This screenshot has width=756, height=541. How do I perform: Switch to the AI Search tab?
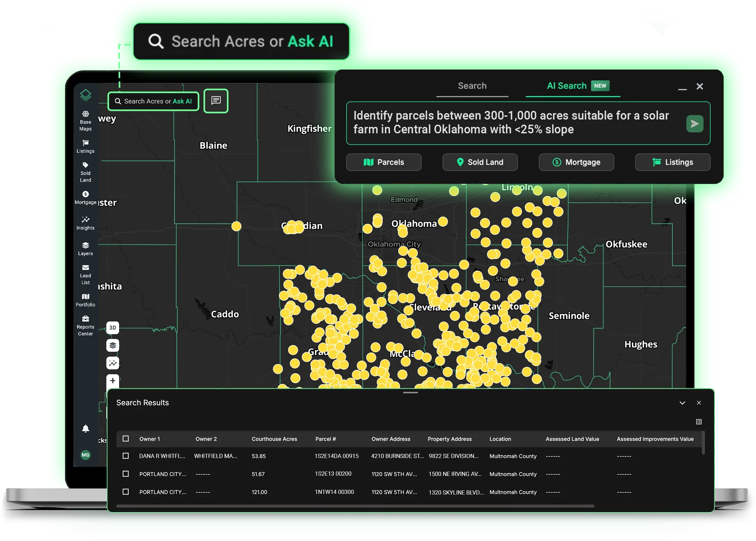coord(573,86)
